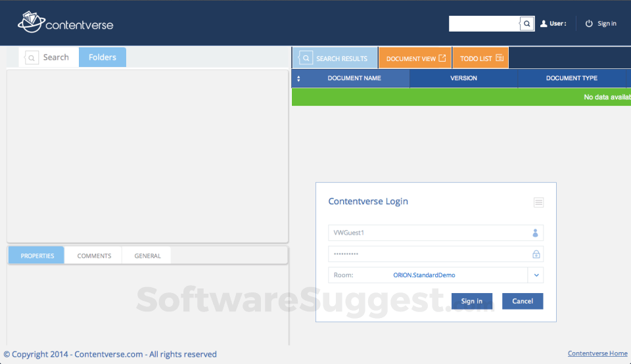Sort by Version column header
The width and height of the screenshot is (631, 364).
463,78
